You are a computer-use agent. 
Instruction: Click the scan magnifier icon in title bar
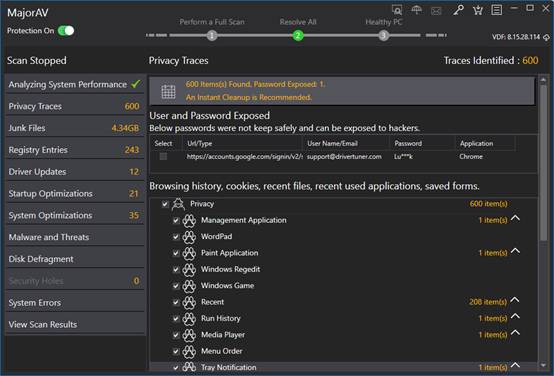point(397,10)
